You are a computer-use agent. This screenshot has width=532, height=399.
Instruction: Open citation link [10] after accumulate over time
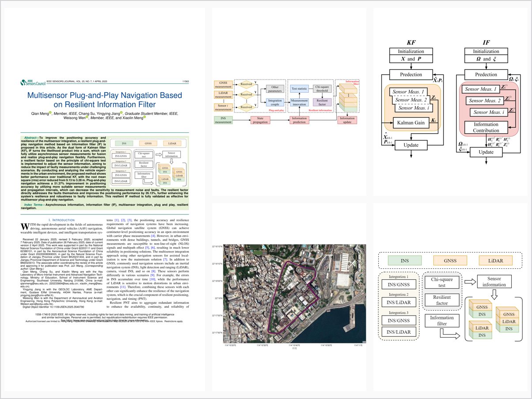[152, 279]
